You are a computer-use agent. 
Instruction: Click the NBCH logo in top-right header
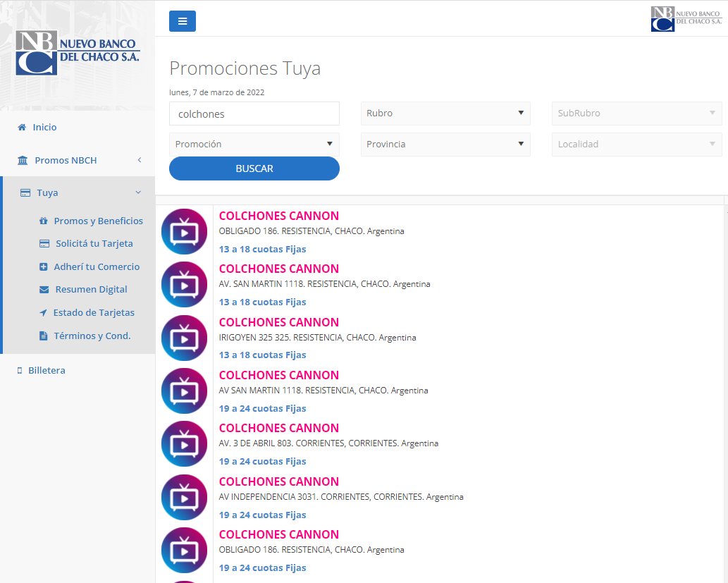tap(686, 19)
